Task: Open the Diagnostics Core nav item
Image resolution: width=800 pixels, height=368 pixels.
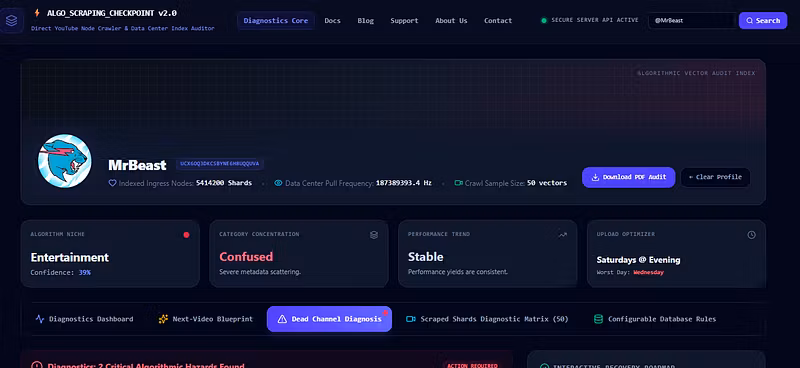Action: pos(276,21)
